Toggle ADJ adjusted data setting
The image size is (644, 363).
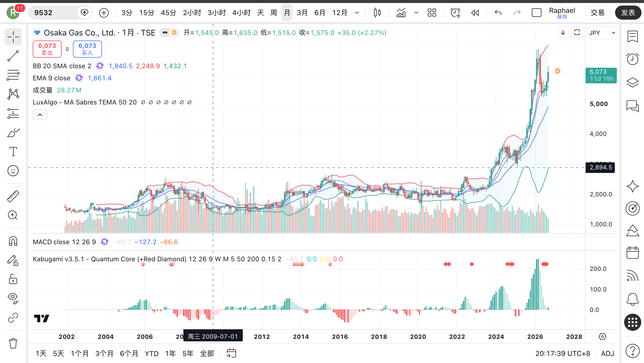tap(608, 353)
